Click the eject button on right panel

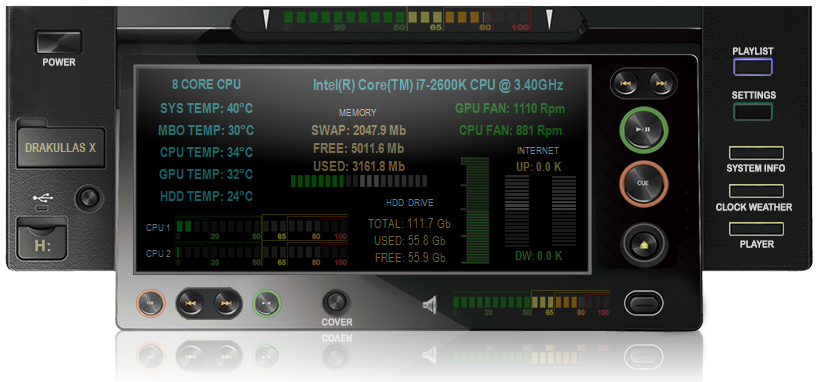point(644,245)
